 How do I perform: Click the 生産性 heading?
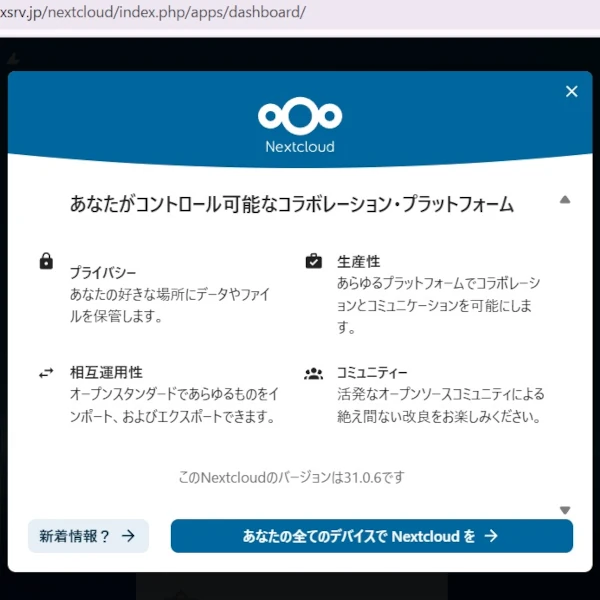click(x=359, y=262)
